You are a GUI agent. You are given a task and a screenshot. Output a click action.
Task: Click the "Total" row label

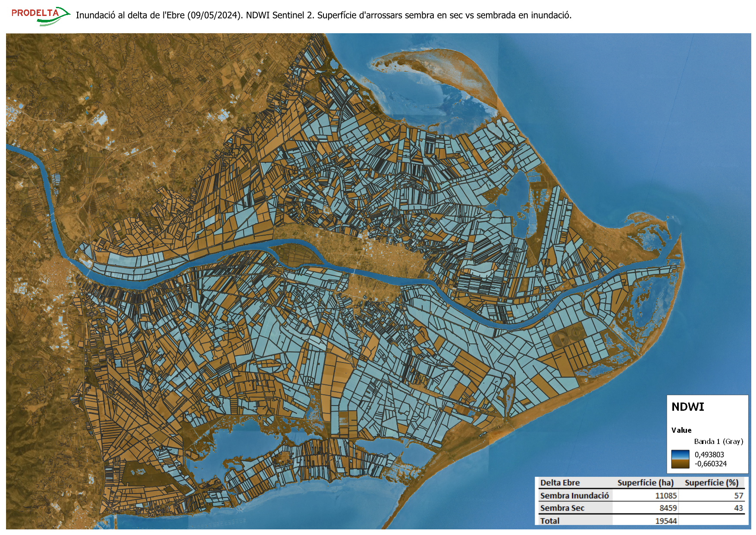point(550,521)
